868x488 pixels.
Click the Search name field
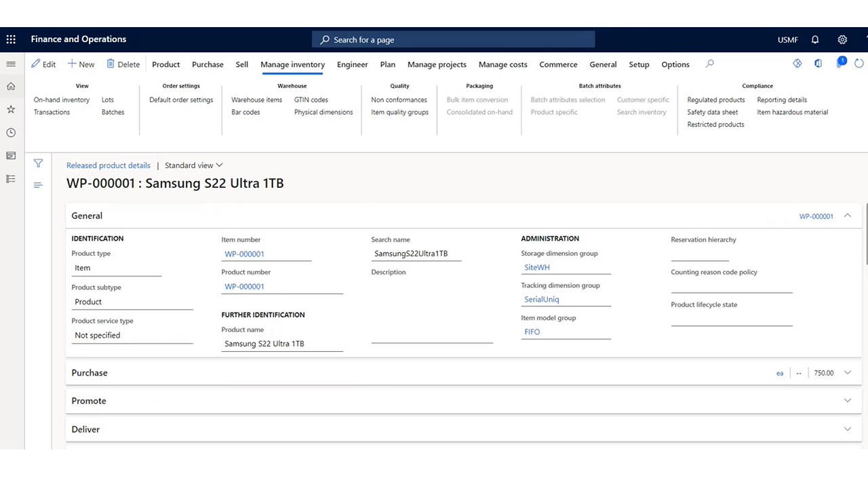416,253
